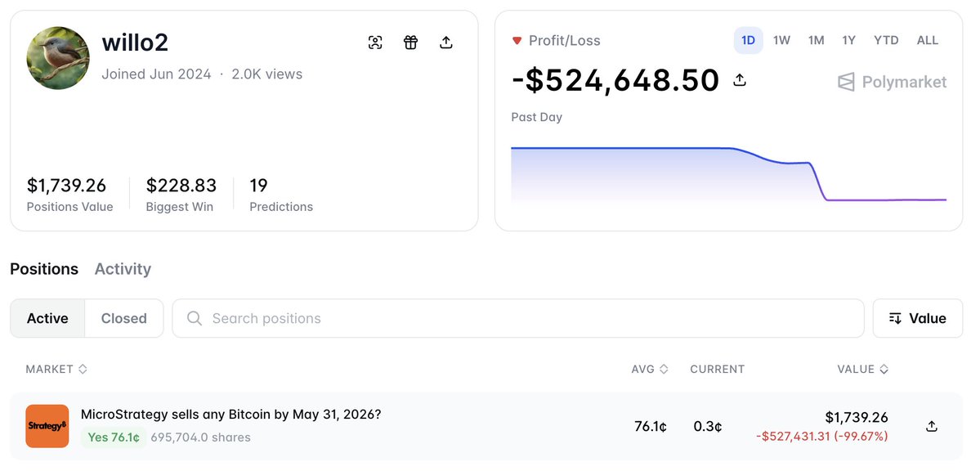Click the $1,739.26 Positions Value stat
The image size is (980, 471).
pyautogui.click(x=69, y=195)
